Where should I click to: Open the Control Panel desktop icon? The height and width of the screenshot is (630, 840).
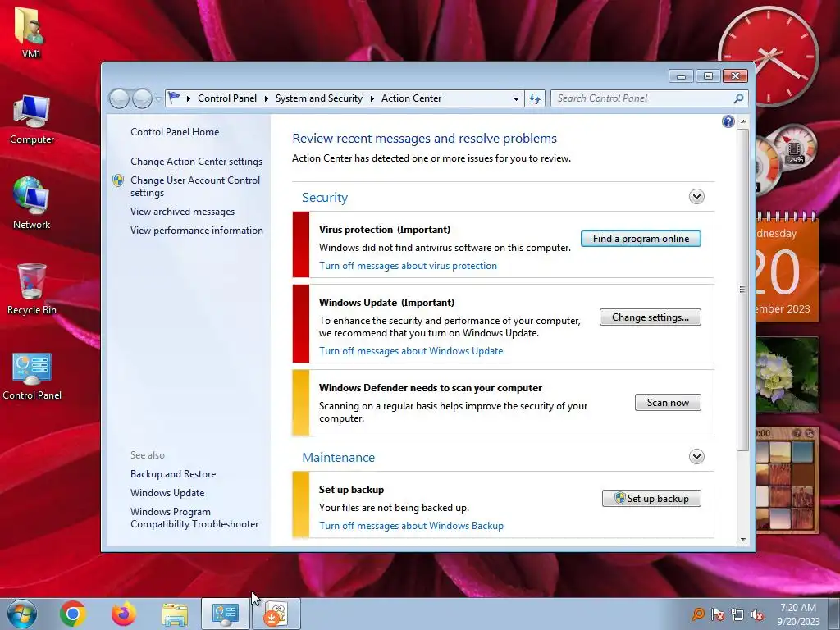pyautogui.click(x=32, y=376)
